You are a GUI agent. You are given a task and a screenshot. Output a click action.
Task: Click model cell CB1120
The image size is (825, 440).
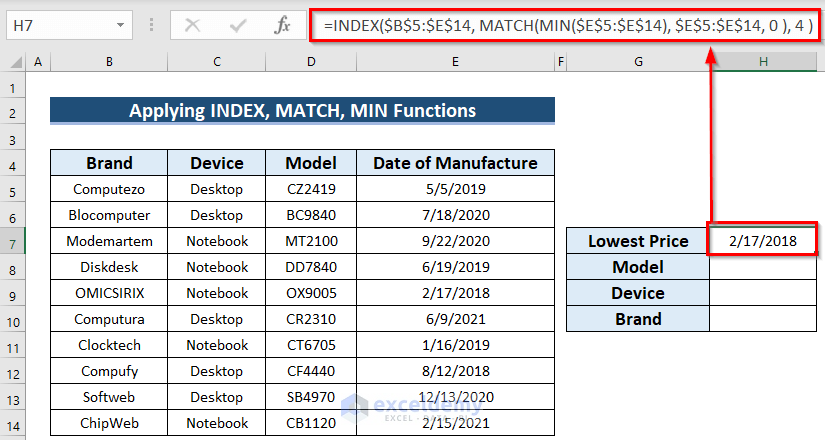[311, 423]
